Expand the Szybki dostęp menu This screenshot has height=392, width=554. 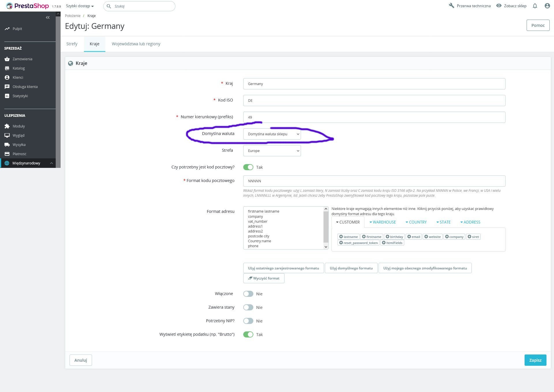click(x=80, y=6)
